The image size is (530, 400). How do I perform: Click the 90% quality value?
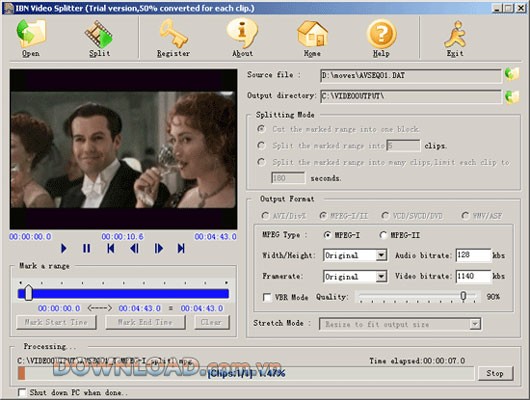[x=493, y=297]
